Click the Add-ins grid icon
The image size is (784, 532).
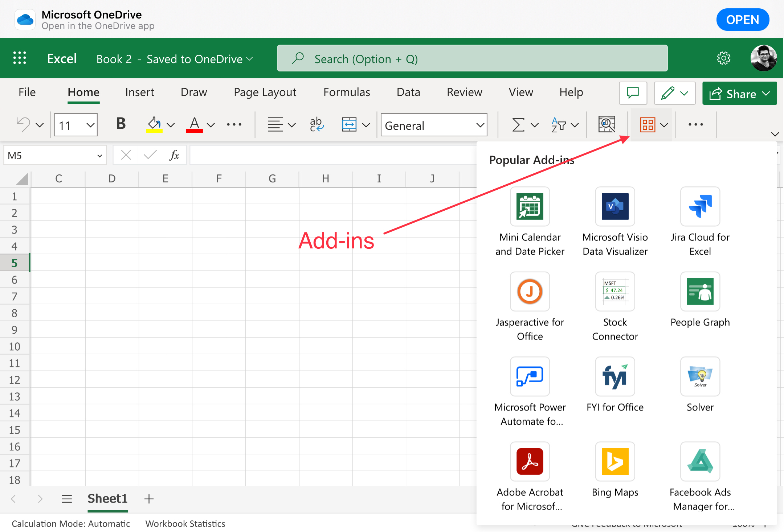648,125
